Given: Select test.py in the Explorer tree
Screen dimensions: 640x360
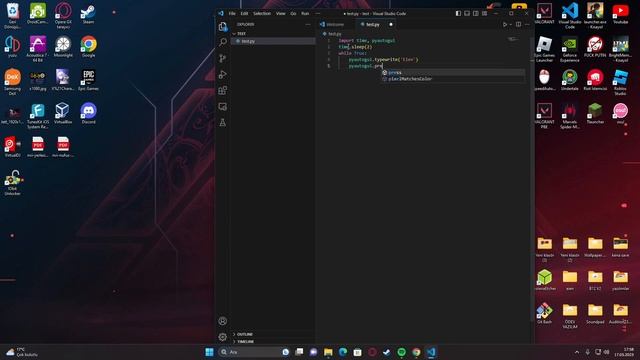Looking at the screenshot, I should tap(273, 41).
